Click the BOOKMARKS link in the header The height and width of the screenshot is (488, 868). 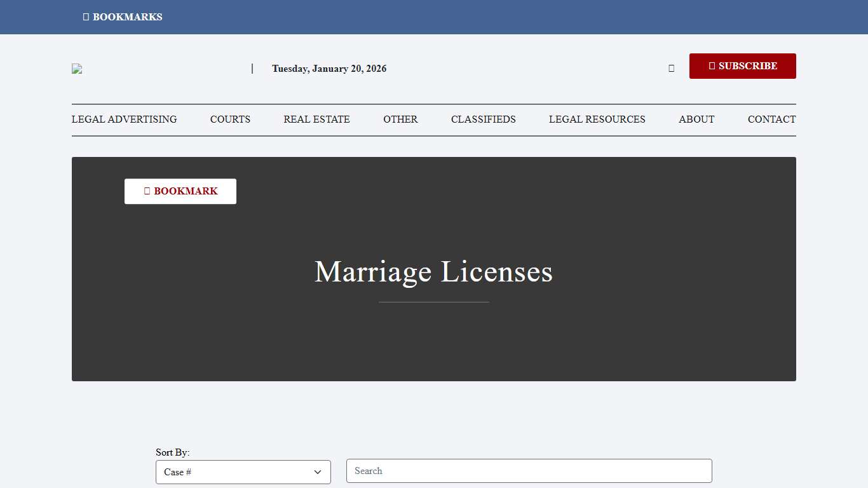[x=123, y=17]
